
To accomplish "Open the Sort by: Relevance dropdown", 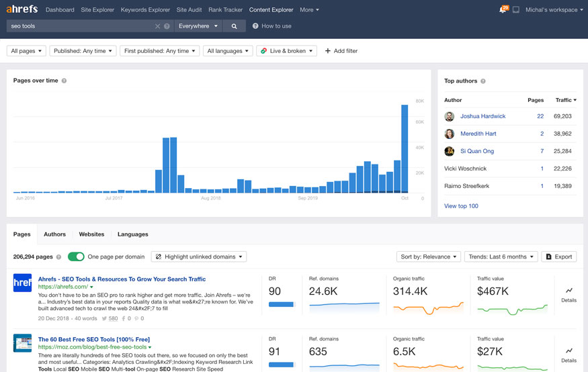I will [x=428, y=257].
